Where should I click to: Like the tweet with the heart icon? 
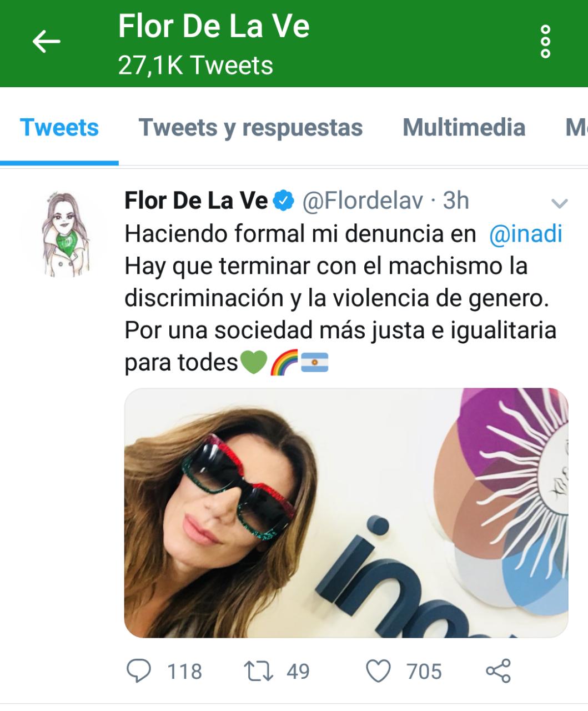pos(379,671)
